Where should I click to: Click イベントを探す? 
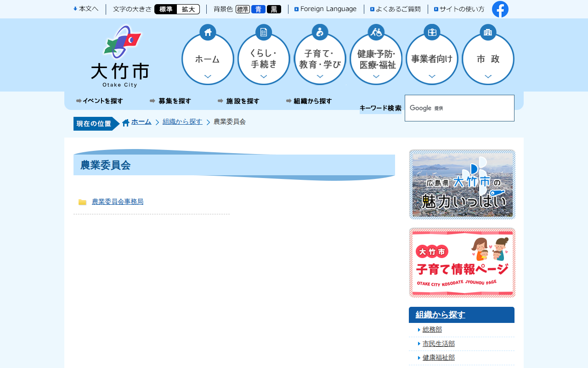pyautogui.click(x=100, y=101)
